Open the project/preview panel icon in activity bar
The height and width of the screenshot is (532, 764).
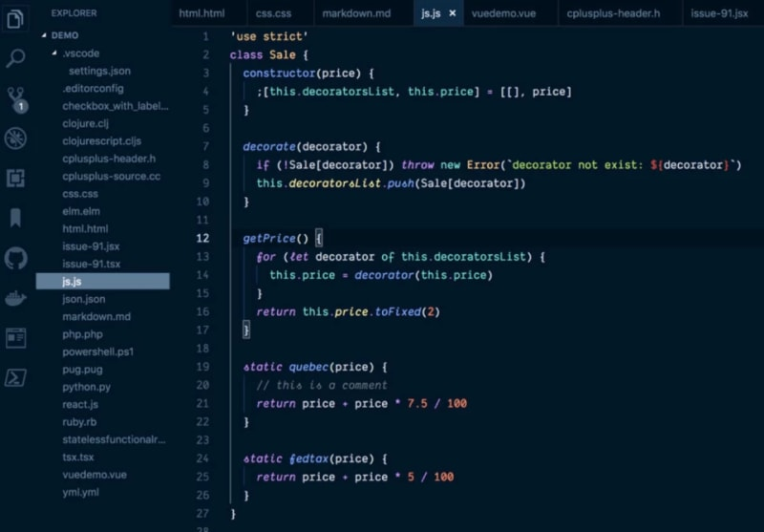[15, 337]
